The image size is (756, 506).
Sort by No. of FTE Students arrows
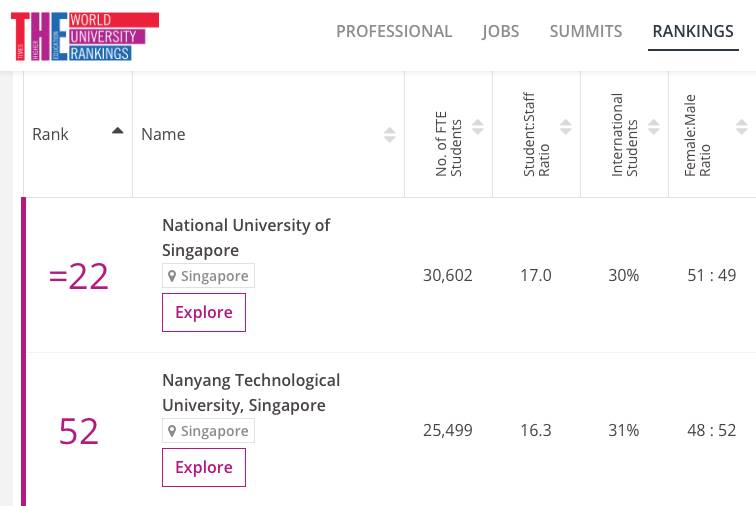[478, 127]
